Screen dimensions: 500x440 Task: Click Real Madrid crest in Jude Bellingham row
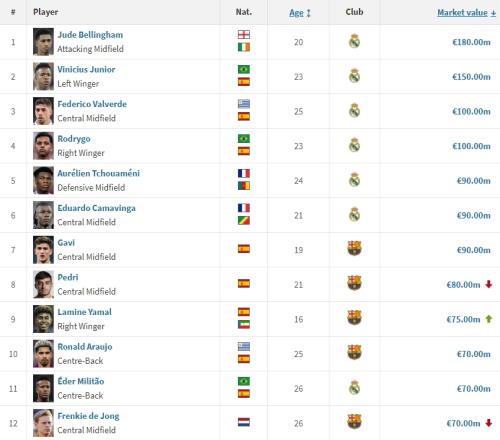click(354, 41)
